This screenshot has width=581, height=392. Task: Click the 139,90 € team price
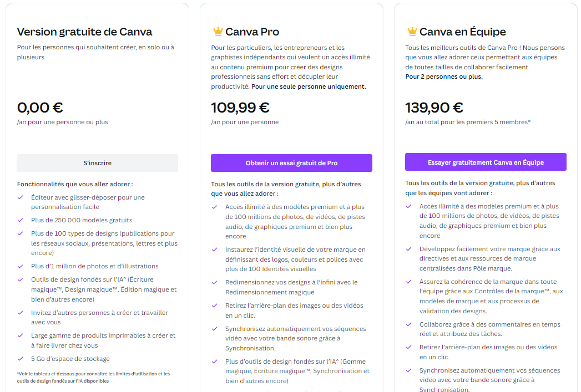pyautogui.click(x=434, y=107)
